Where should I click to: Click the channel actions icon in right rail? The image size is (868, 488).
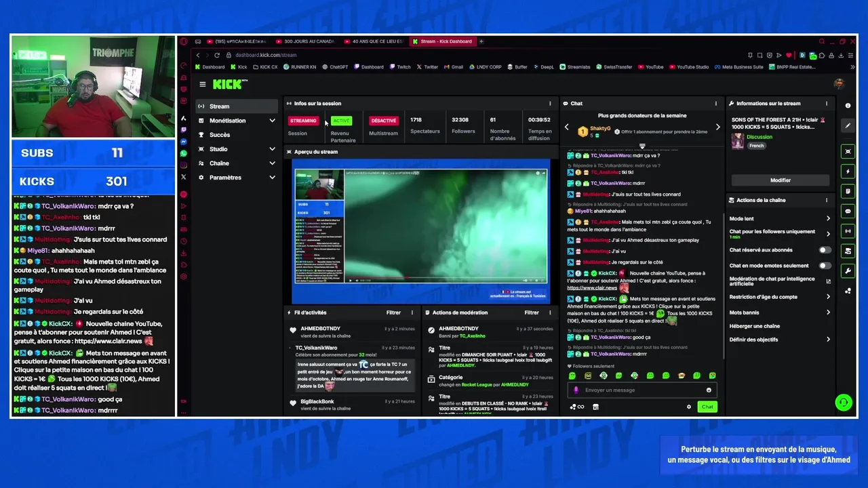848,251
